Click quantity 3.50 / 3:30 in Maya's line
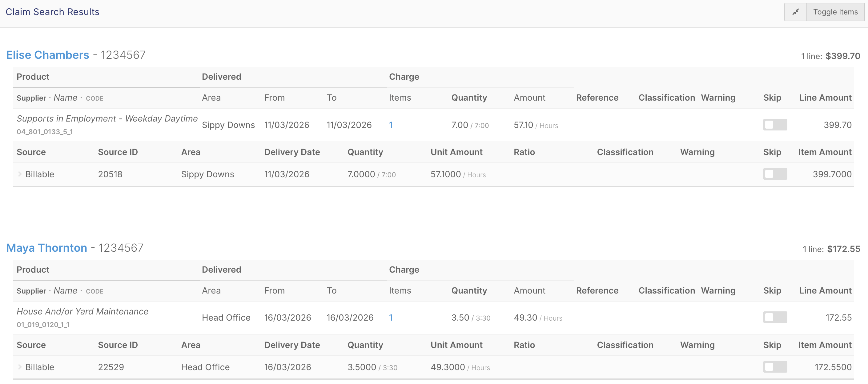The height and width of the screenshot is (384, 868). coord(471,318)
